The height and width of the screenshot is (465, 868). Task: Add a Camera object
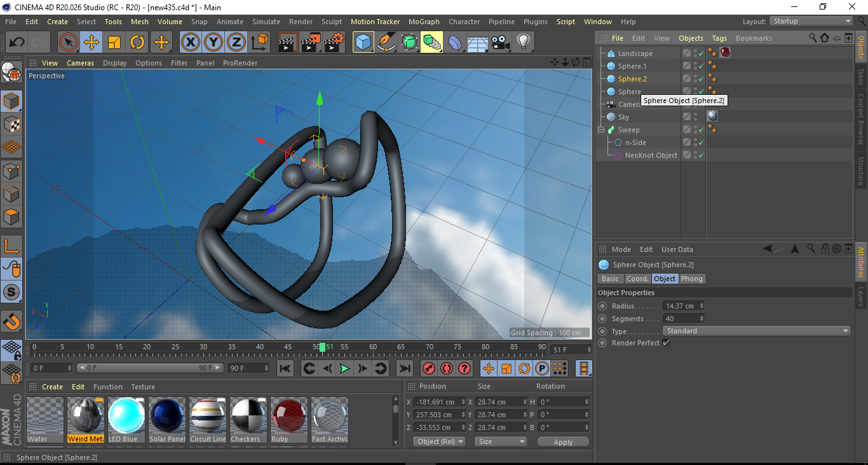pyautogui.click(x=501, y=43)
